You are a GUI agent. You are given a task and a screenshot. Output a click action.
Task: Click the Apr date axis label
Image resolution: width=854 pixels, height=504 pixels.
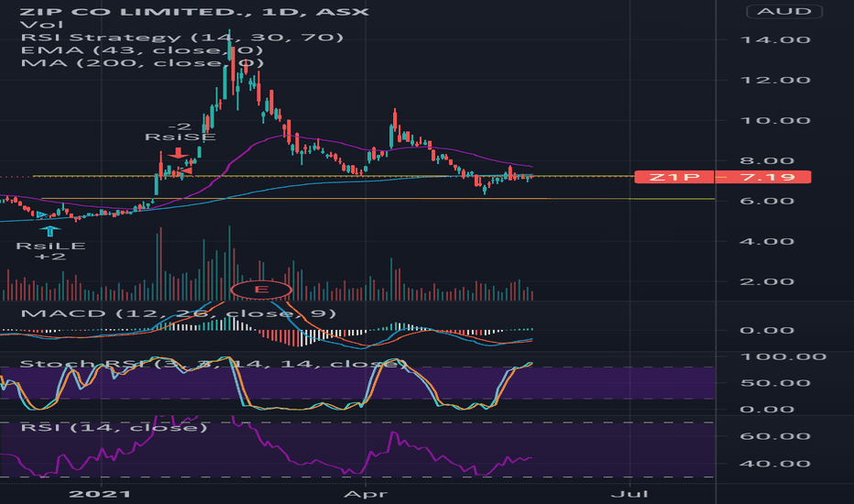366,494
